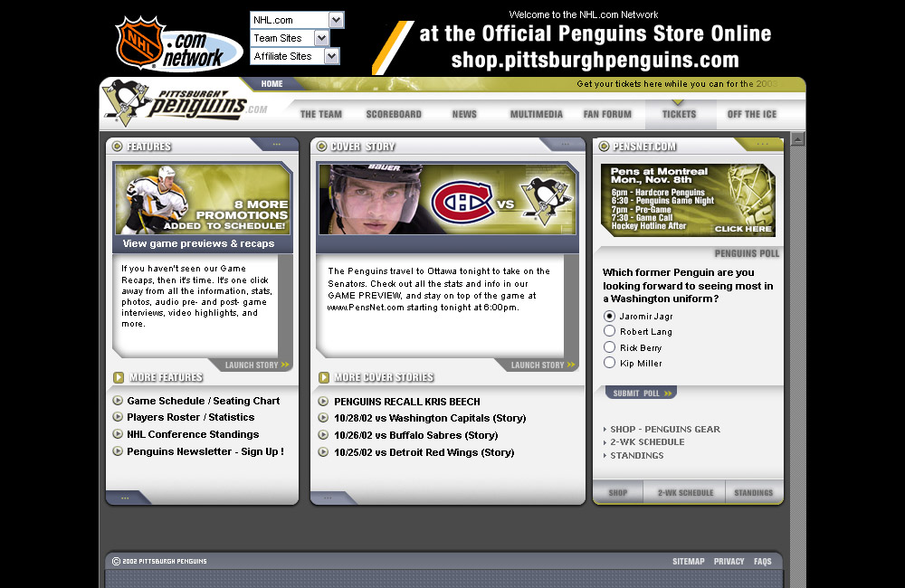
Task: Open the Scoreboard menu
Action: 394,114
